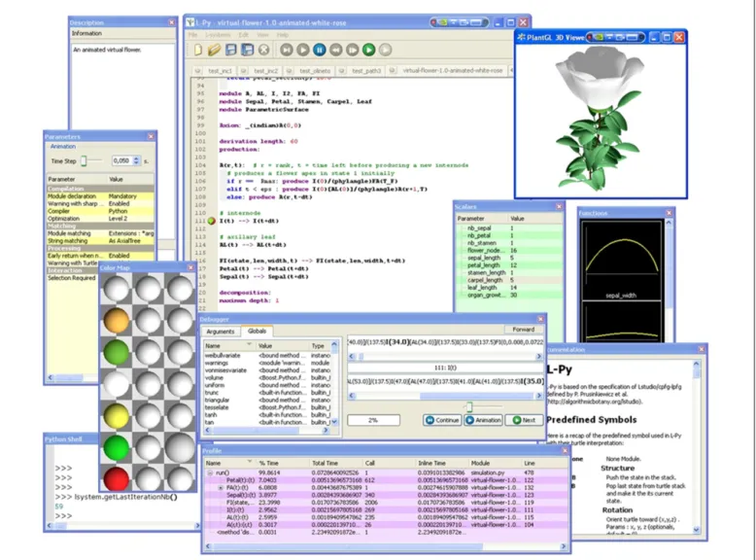Click the Save All double-floppy icon
Screen dimensions: 756x560
(248, 50)
